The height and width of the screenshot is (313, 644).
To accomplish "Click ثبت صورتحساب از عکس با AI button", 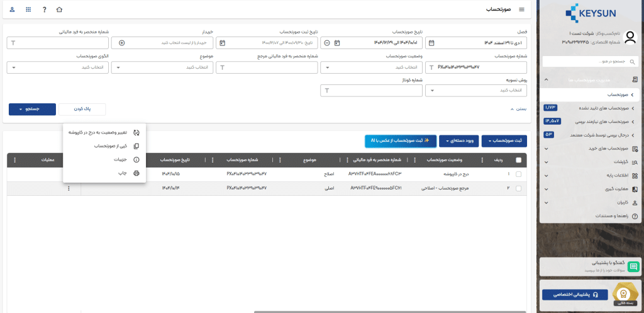I will click(x=400, y=140).
